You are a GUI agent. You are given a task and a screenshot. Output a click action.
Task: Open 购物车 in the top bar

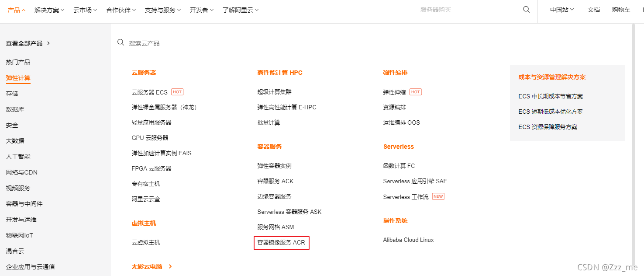621,10
